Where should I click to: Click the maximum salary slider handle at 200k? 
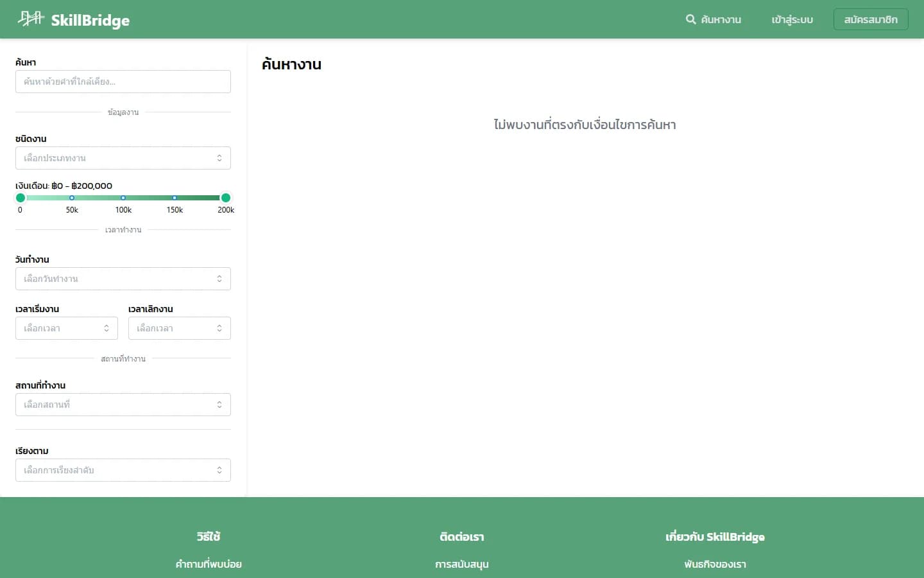(226, 198)
